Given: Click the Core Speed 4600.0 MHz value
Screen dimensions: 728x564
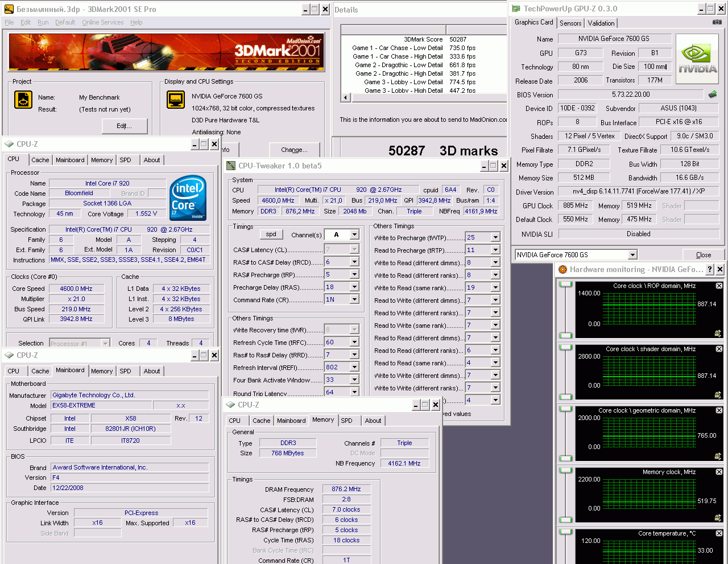Looking at the screenshot, I should coord(76,289).
